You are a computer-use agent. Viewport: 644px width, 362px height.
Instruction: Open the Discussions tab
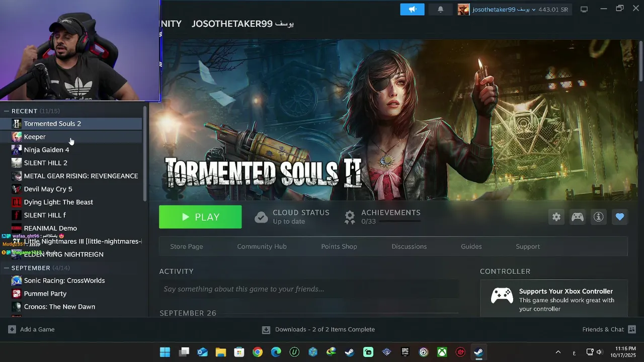[409, 246]
